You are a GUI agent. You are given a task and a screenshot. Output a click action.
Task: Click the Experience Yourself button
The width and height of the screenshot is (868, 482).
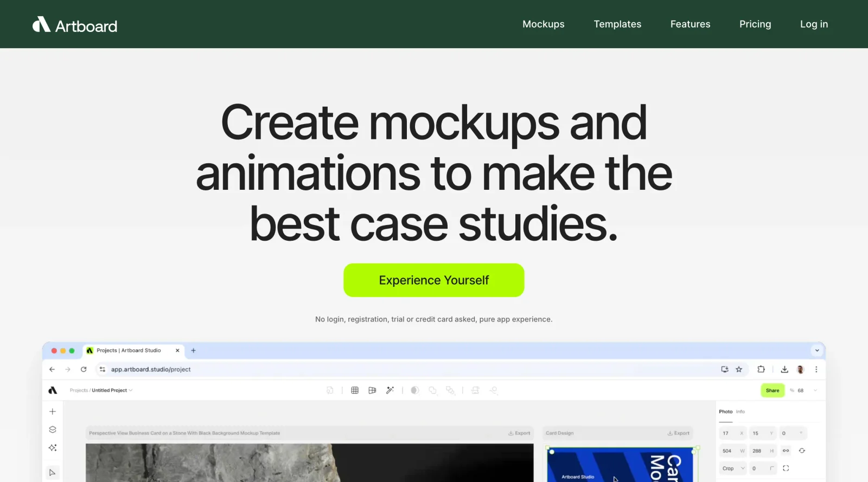[x=433, y=280]
